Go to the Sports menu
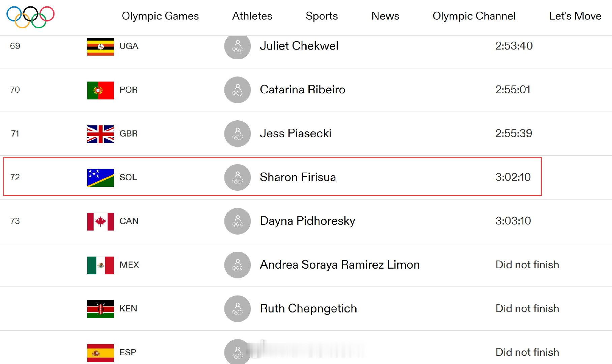 click(322, 16)
